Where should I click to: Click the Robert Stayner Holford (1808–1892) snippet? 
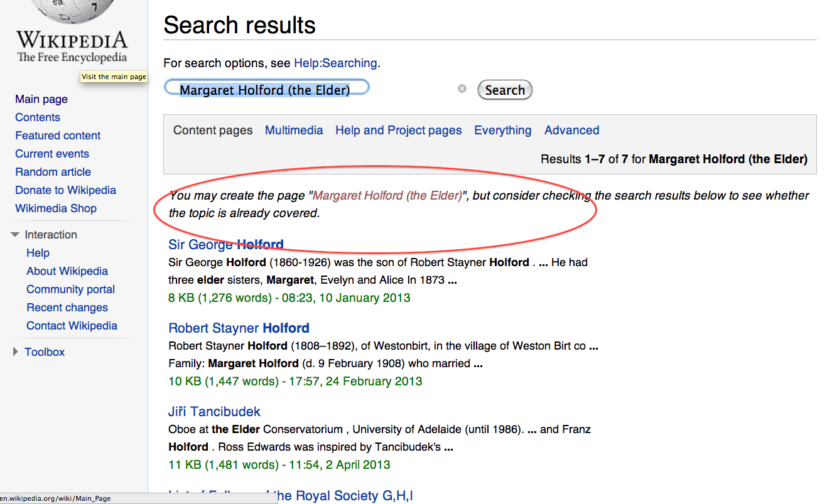(383, 355)
